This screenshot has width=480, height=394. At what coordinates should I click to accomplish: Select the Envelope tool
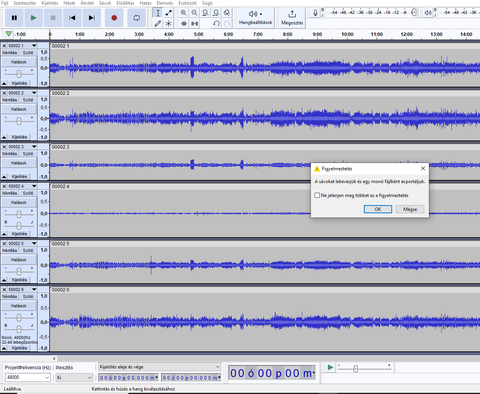[169, 13]
